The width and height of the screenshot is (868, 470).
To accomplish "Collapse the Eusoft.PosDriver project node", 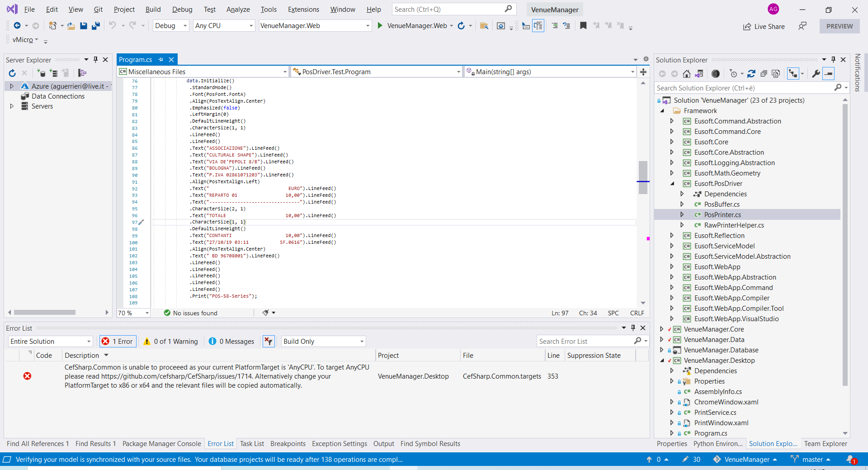I will point(672,184).
